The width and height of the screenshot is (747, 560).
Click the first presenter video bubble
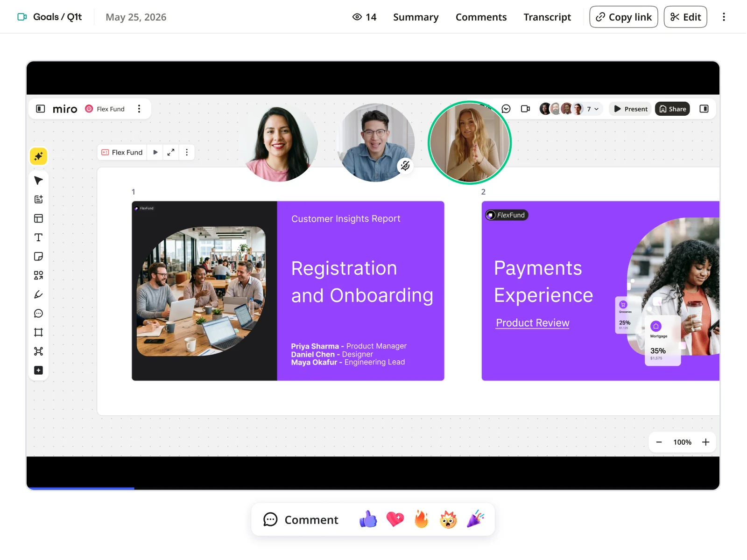(278, 143)
